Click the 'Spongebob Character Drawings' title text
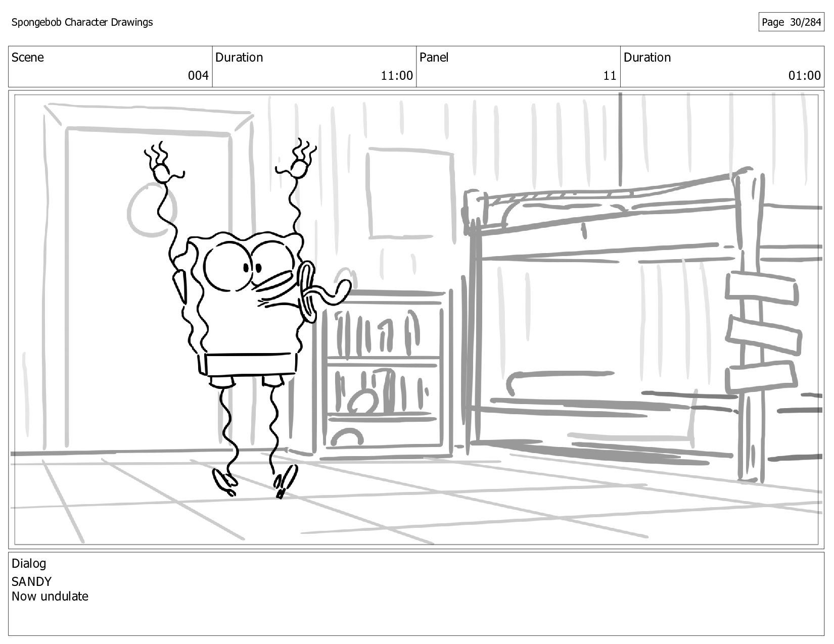Viewport: 834px width, 644px height. coord(82,22)
